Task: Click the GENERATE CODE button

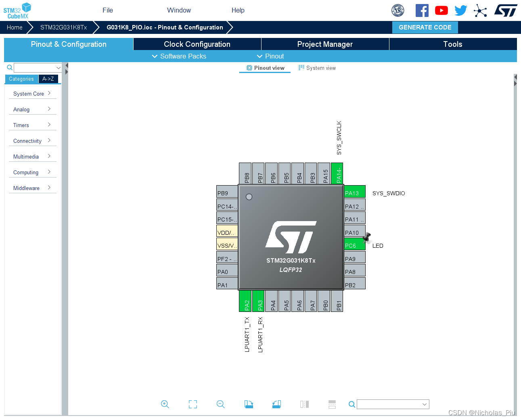Action: point(425,27)
